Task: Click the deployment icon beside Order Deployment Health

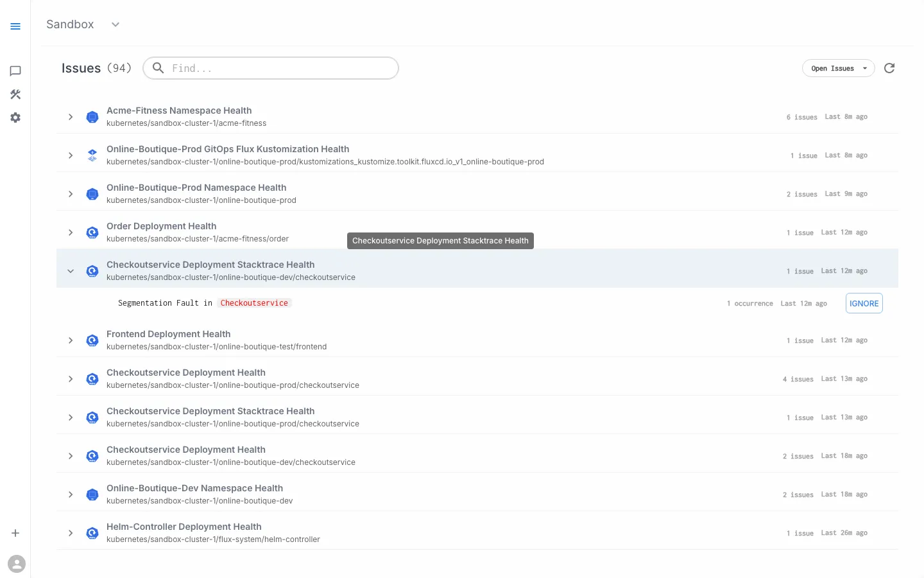Action: point(92,232)
